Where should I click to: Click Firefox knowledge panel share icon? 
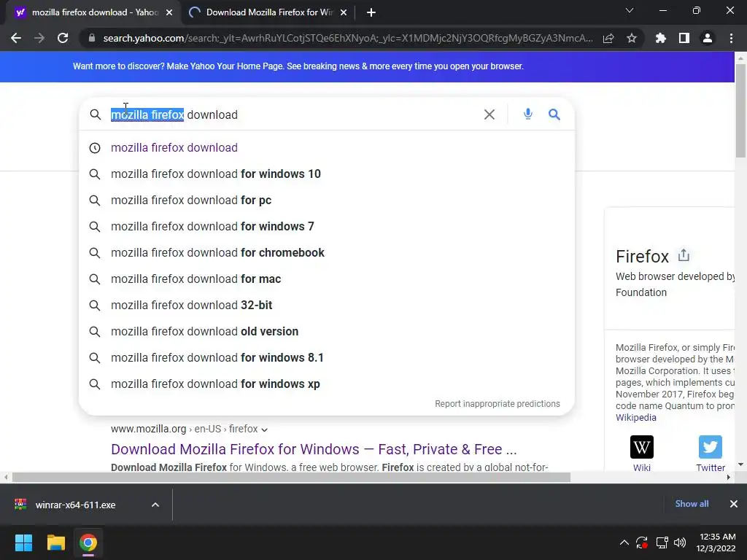[x=684, y=255]
